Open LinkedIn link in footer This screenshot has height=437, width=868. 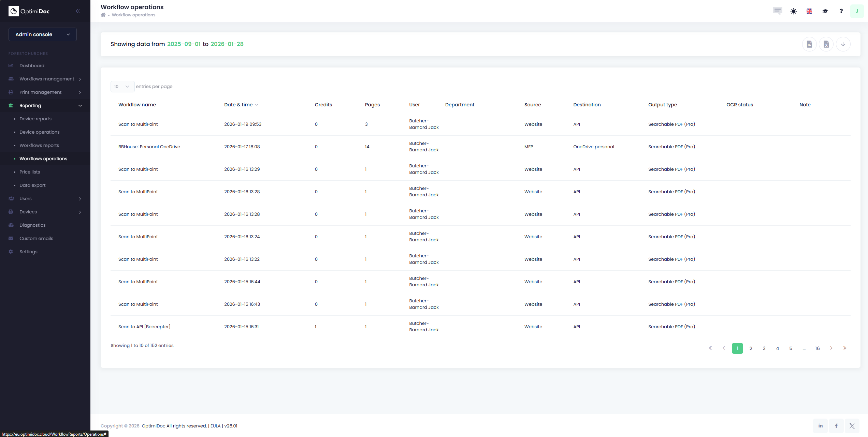click(820, 426)
